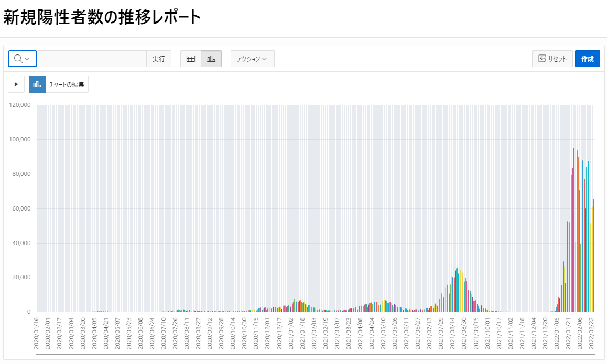
Task: Click the 40,000 y-axis label
Action: pos(21,243)
